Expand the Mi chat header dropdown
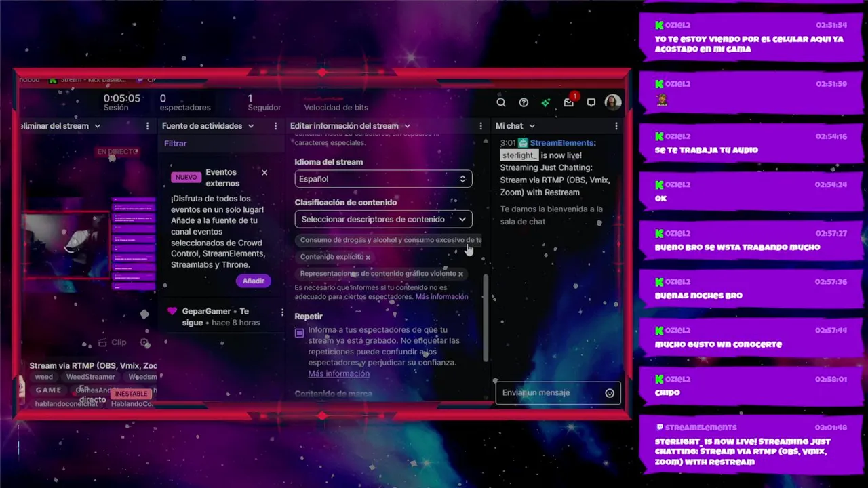This screenshot has width=868, height=488. [x=532, y=126]
